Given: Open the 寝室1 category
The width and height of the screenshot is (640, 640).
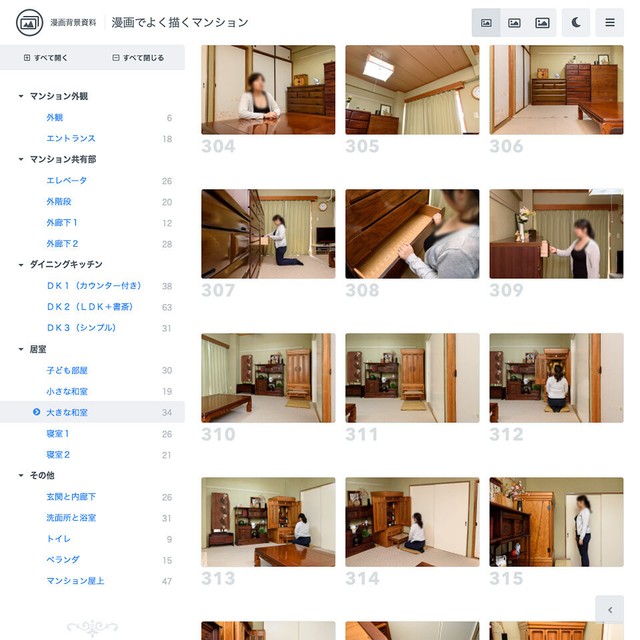Looking at the screenshot, I should pos(58,433).
